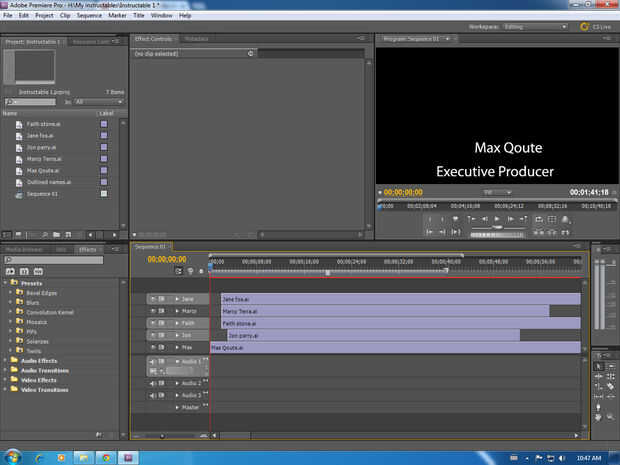Select Faith stone.ai in Project panel
620x465 pixels.
[x=43, y=124]
